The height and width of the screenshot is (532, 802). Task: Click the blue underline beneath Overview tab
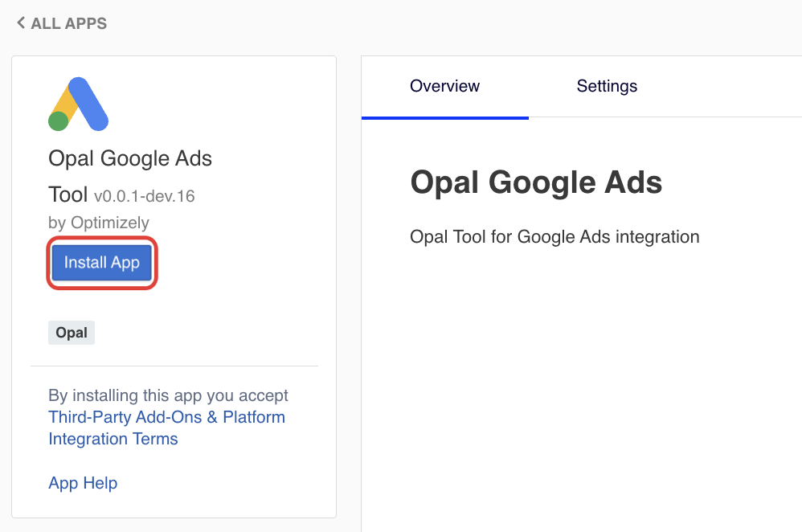pos(444,117)
